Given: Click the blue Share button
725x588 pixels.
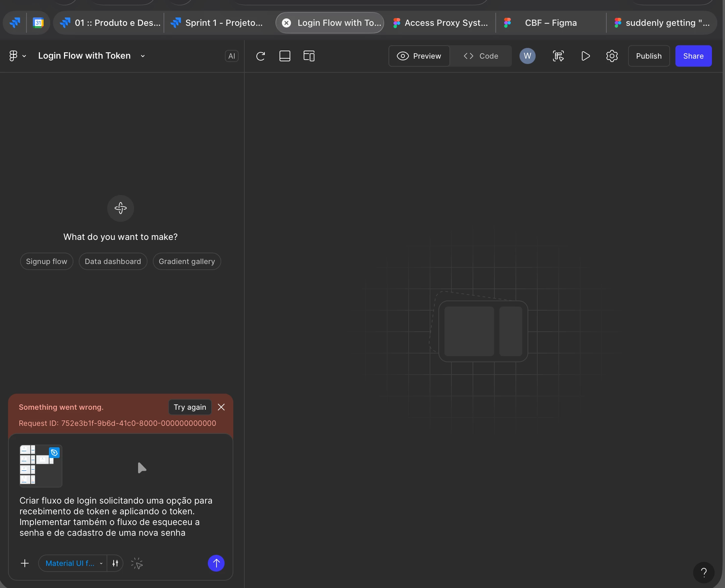Looking at the screenshot, I should [x=693, y=56].
